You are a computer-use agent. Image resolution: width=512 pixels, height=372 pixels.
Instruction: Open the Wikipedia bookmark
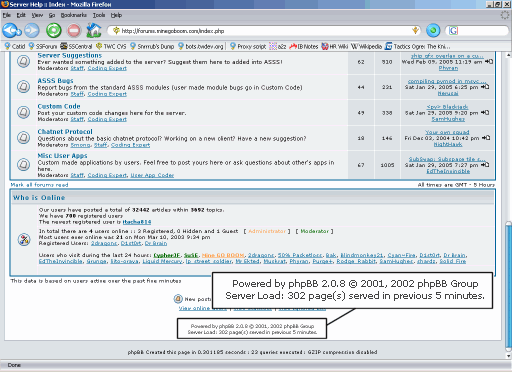click(x=366, y=46)
